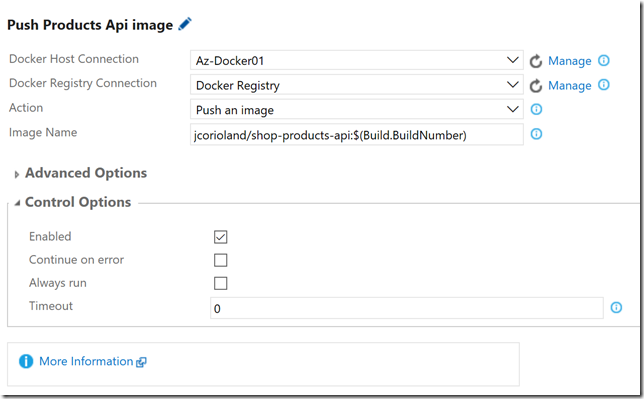Open the More Information link

pyautogui.click(x=86, y=361)
